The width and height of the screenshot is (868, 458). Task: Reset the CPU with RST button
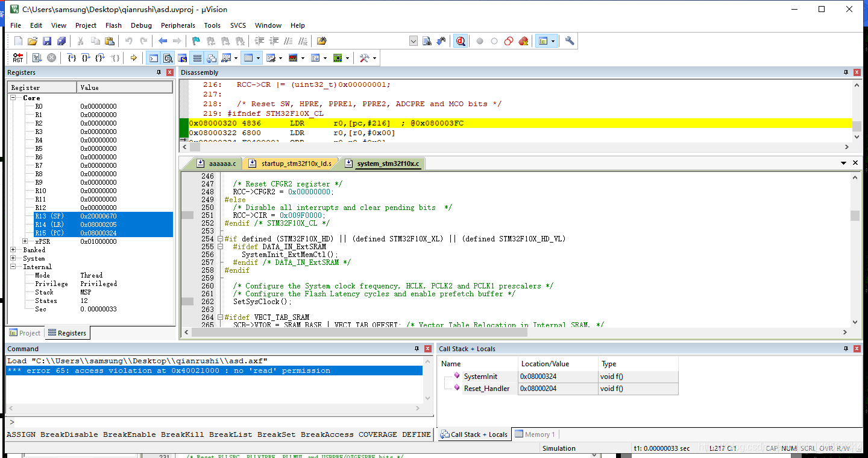18,58
